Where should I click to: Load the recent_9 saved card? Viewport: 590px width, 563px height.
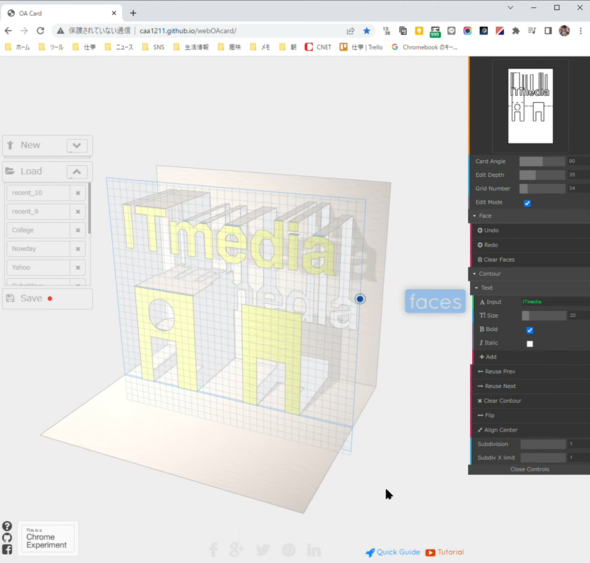(x=38, y=212)
